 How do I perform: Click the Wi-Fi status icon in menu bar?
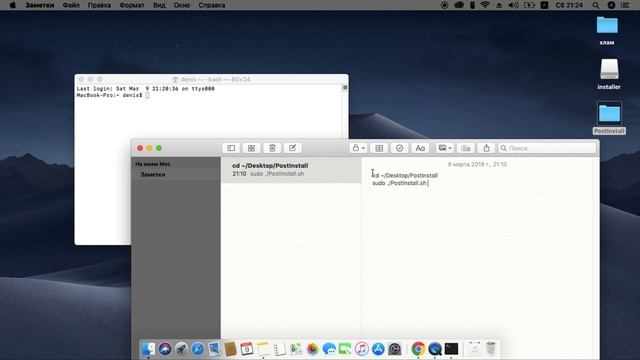pos(485,5)
